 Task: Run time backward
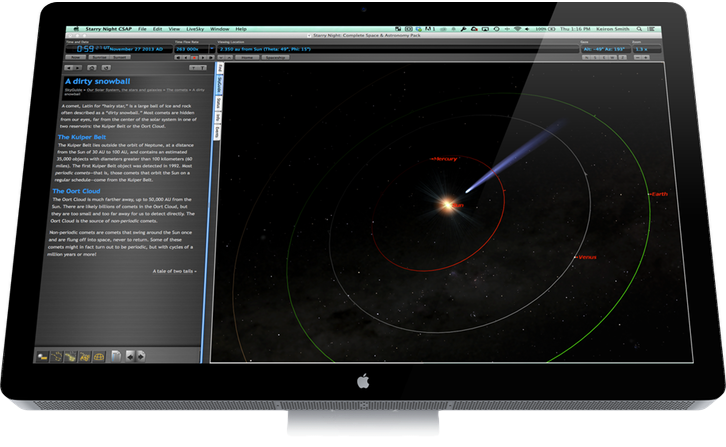point(187,57)
